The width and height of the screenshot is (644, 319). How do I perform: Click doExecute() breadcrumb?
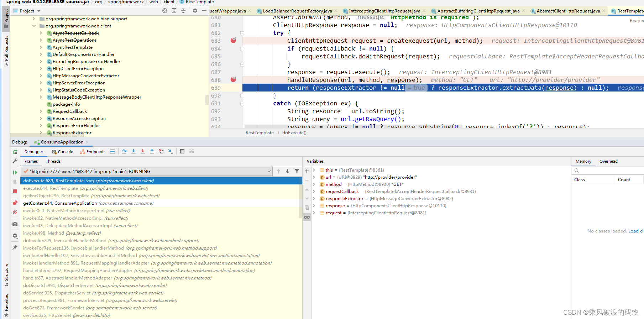tap(294, 133)
